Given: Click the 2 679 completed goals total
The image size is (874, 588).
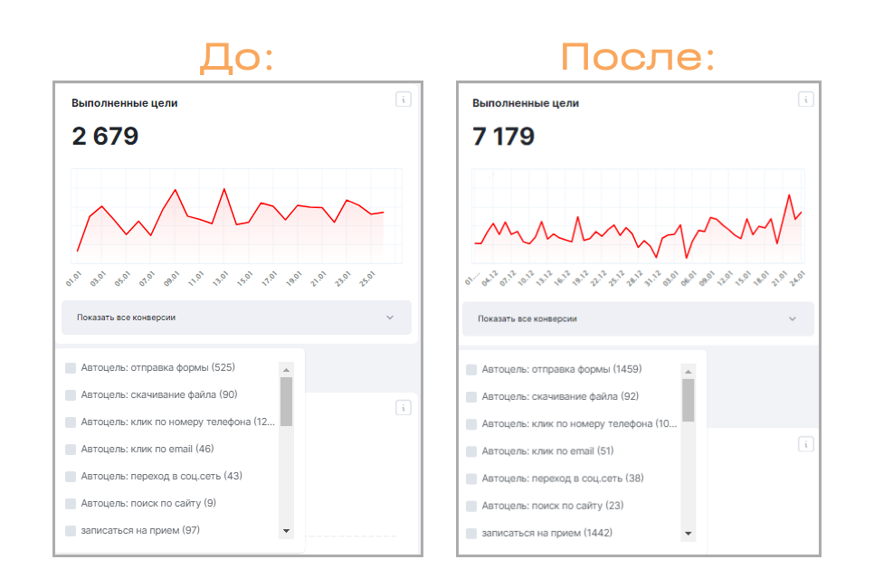Looking at the screenshot, I should click(x=105, y=137).
